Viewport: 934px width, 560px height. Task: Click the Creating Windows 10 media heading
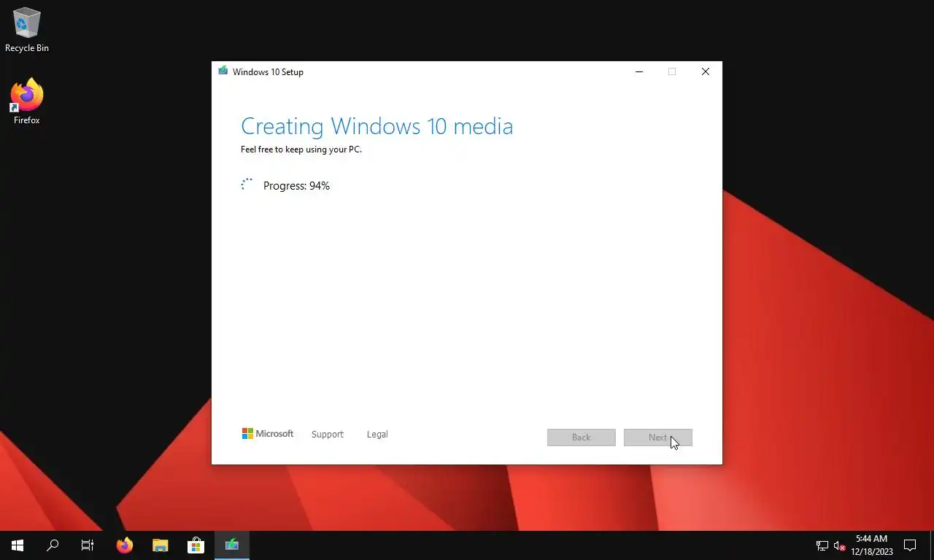pos(377,126)
